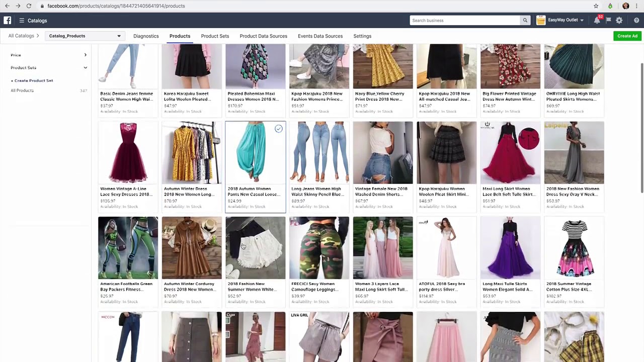Open Kpop Harajuku Woolen Pleat Skirt Mini thumbnail
The width and height of the screenshot is (644, 362).
pyautogui.click(x=446, y=153)
